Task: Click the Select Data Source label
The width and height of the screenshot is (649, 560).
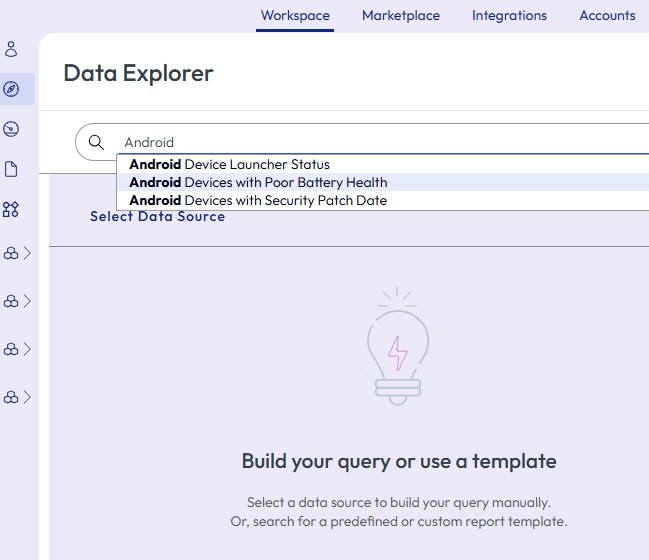Action: click(158, 216)
